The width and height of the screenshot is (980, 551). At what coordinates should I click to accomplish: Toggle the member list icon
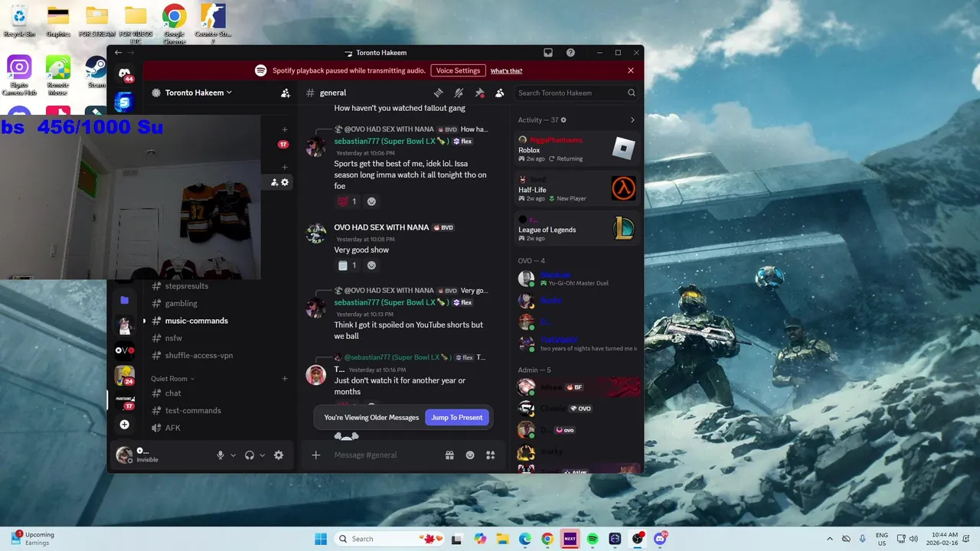(499, 93)
